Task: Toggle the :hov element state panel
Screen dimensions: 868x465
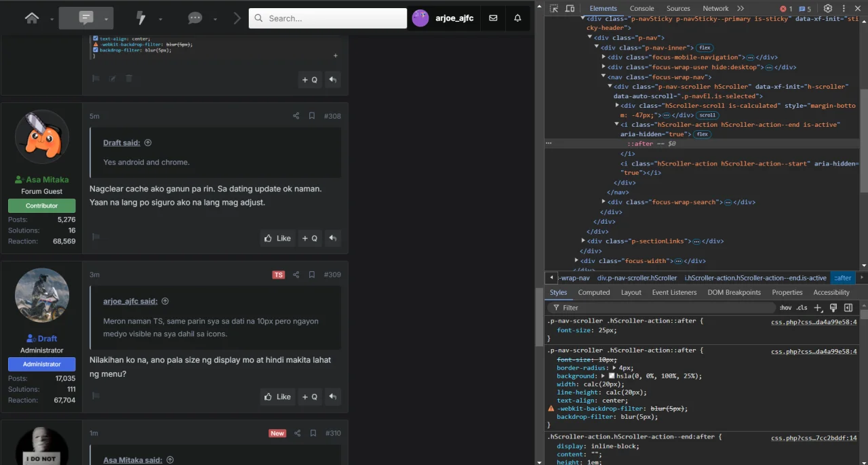Action: (x=785, y=308)
